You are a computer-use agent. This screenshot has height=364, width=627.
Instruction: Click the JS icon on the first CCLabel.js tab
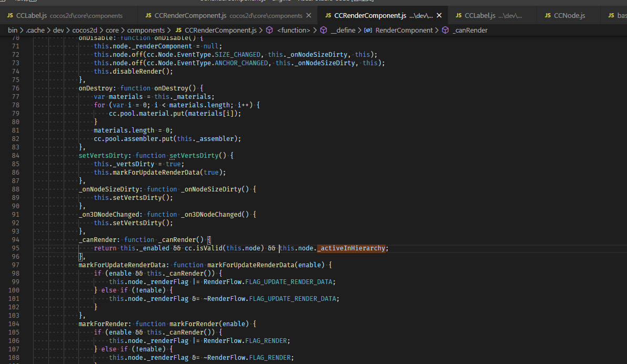[x=9, y=16]
